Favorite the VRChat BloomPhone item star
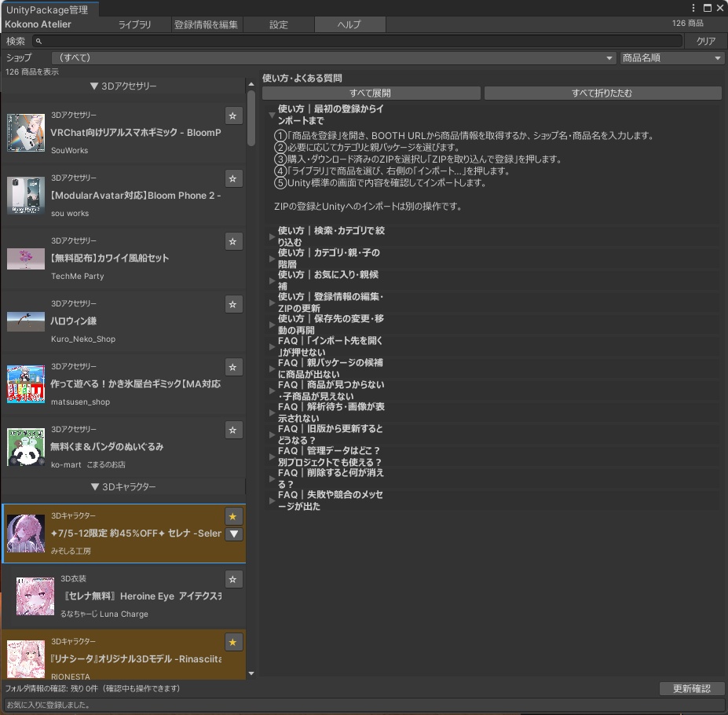Viewport: 728px width, 715px height. click(233, 115)
